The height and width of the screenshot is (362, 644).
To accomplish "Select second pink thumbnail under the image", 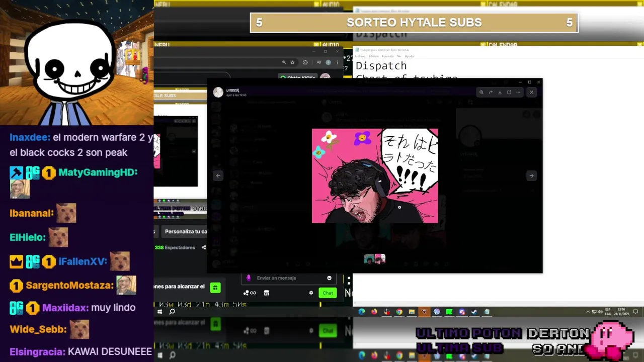I will (x=380, y=259).
